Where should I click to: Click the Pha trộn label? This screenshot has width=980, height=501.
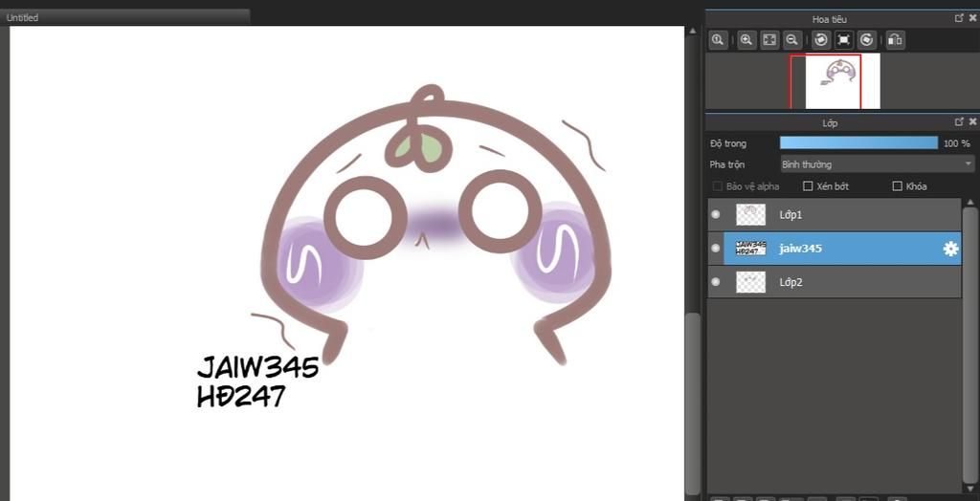(727, 164)
